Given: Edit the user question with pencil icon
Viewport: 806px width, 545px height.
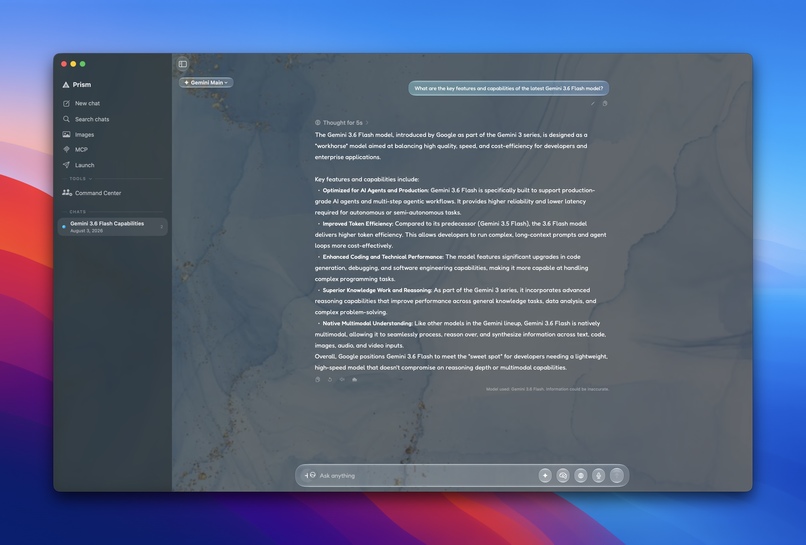Looking at the screenshot, I should coord(593,103).
